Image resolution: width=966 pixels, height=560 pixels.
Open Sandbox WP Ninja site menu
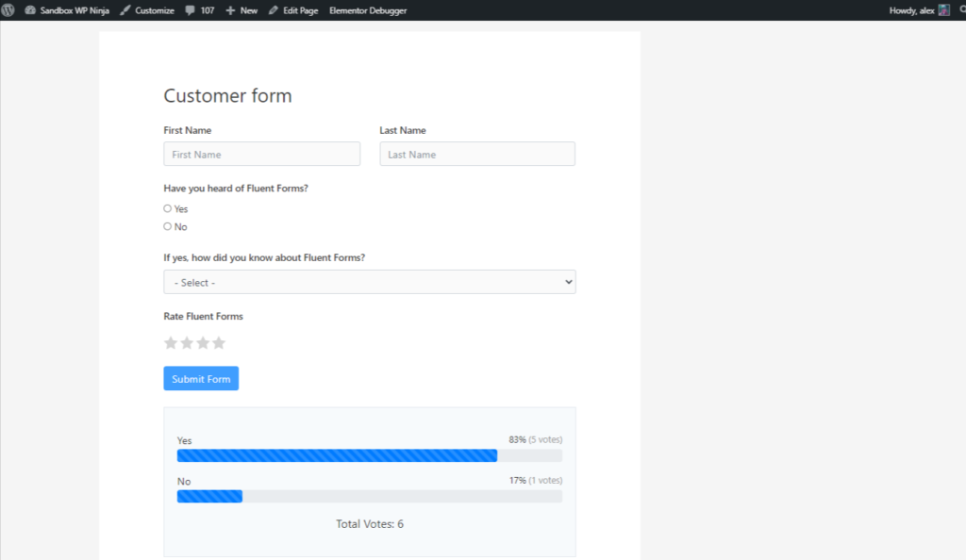click(67, 10)
